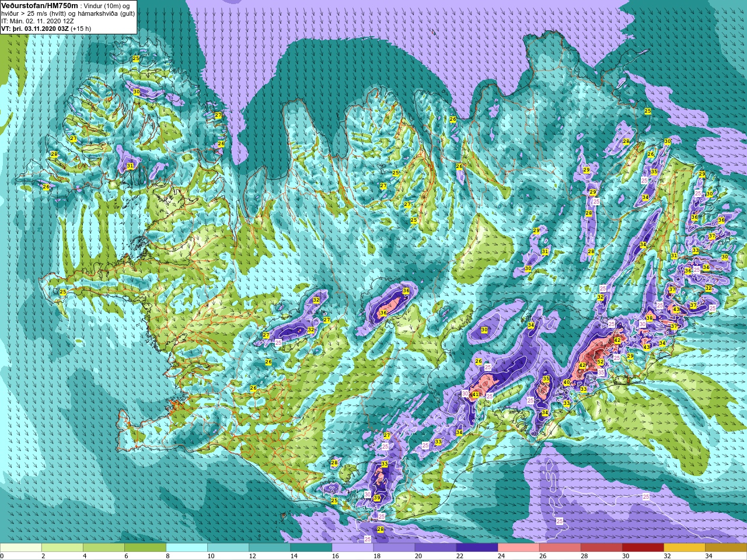The height and width of the screenshot is (560, 747).
Task: Pick the 16–18 m/s lavender legend swatch
Action: pyautogui.click(x=352, y=548)
